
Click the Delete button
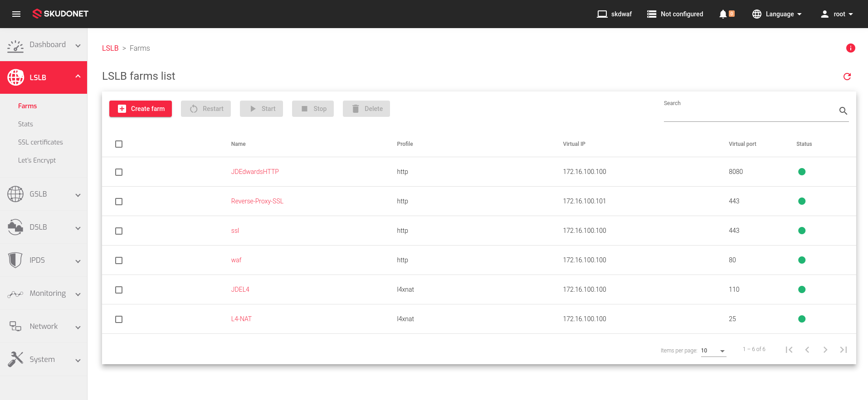pyautogui.click(x=366, y=109)
